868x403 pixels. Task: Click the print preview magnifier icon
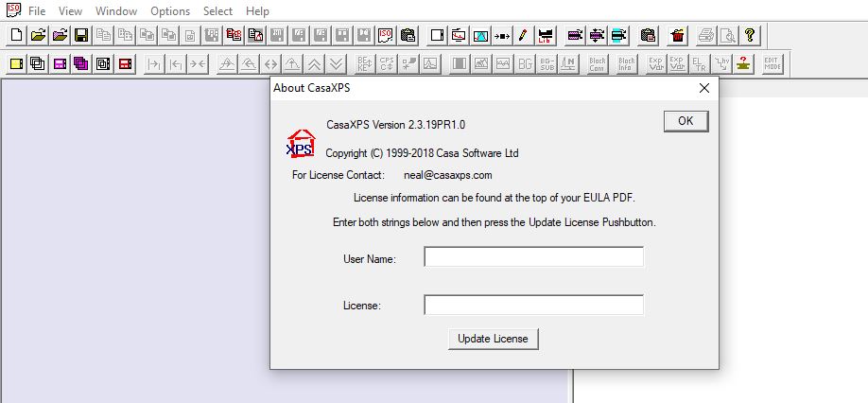[x=728, y=35]
